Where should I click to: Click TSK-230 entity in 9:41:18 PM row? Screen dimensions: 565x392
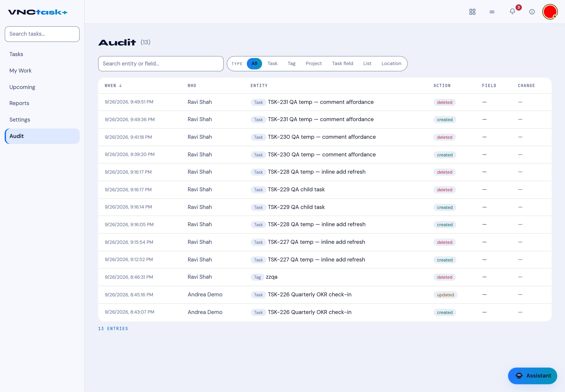322,137
